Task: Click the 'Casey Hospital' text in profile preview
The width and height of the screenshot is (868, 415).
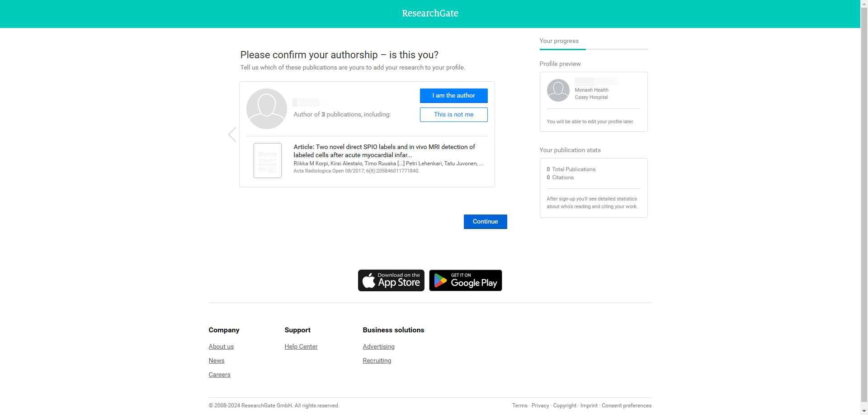Action: pos(591,97)
